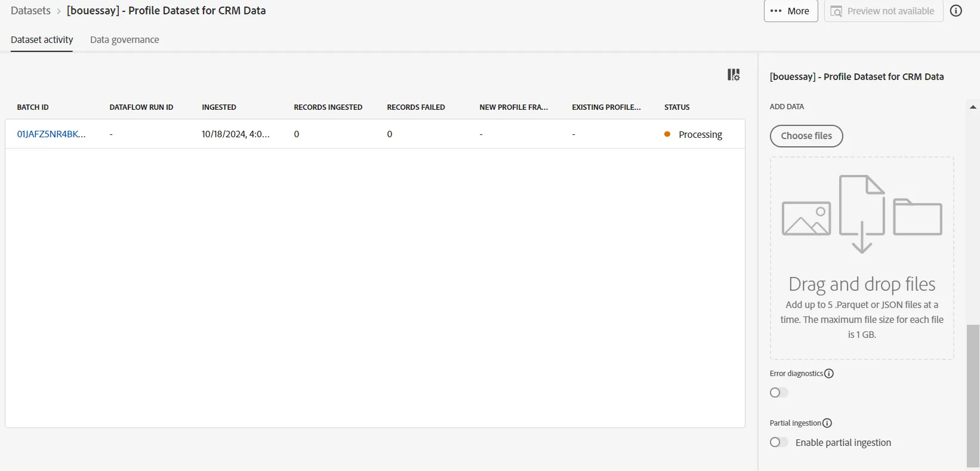
Task: Click the EXISTING PROFILE... column header
Action: click(606, 107)
